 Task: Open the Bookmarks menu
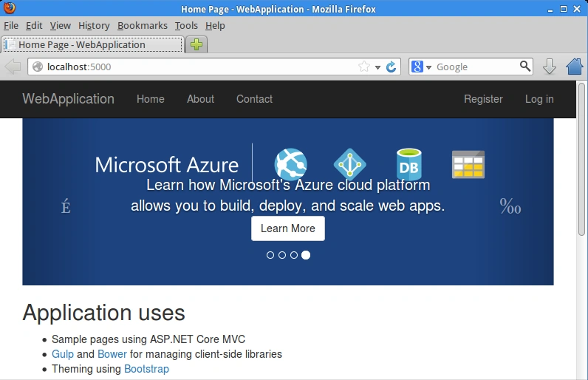(x=143, y=26)
